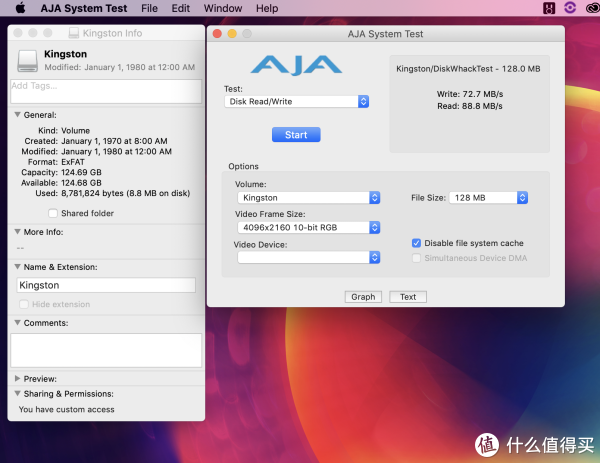The image size is (600, 463).
Task: Click the Used: 8,781,824 bytes line
Action: [113, 193]
